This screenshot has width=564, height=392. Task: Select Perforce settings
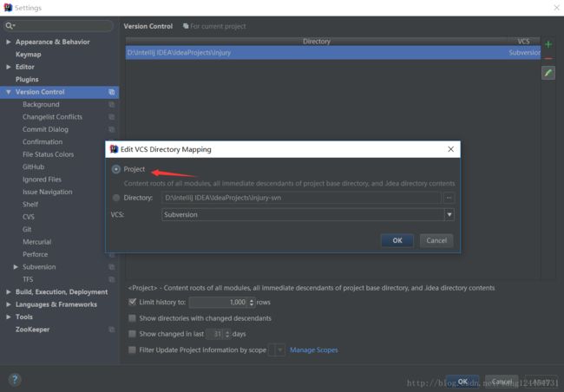point(36,254)
